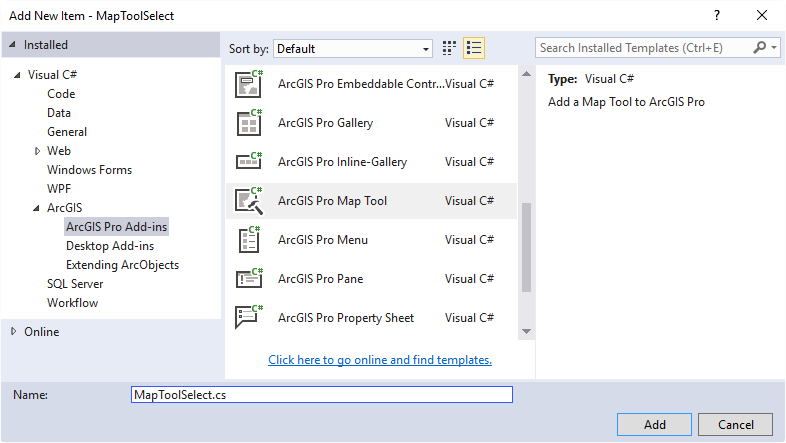The image size is (786, 443).
Task: Select the WPF category
Action: click(x=59, y=189)
